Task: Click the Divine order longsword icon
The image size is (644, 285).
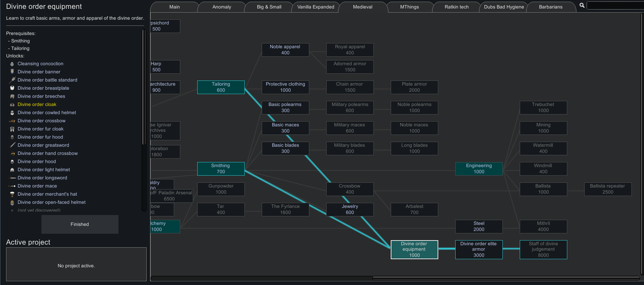Action: click(12, 178)
